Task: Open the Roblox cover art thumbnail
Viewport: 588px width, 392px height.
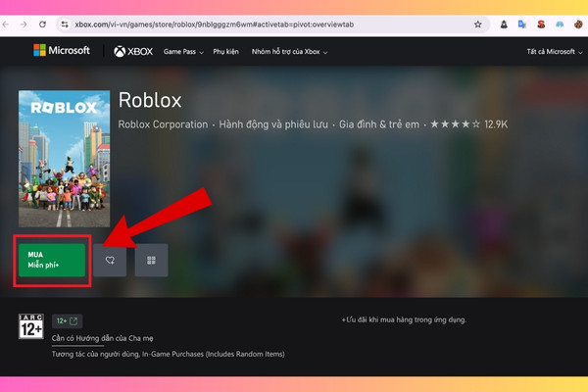Action: [x=64, y=159]
